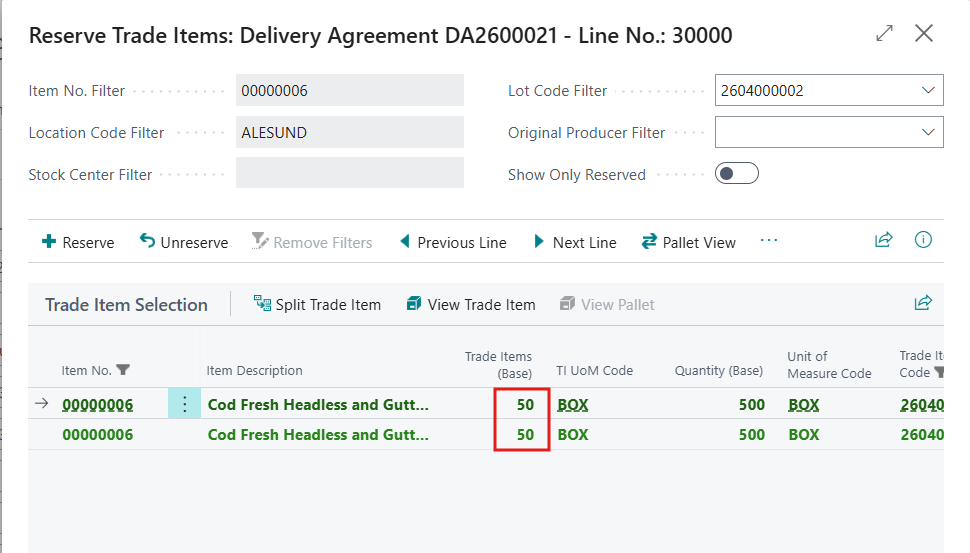
Task: Expand dialog to full screen
Action: pyautogui.click(x=885, y=33)
